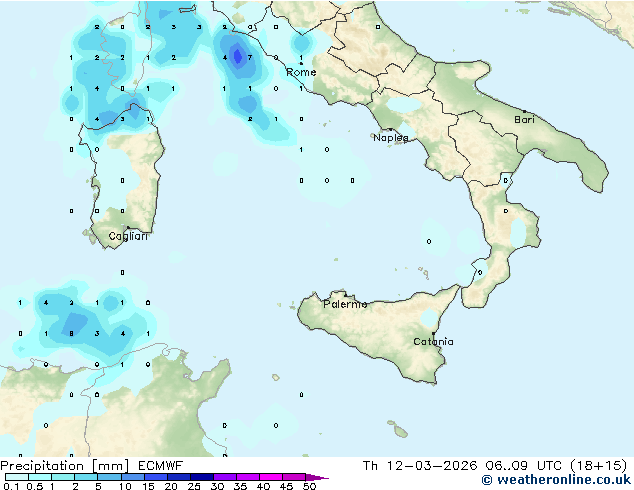The width and height of the screenshot is (634, 490).
Task: Select the legend swatch between 0.1 and 0.5
Action: pyautogui.click(x=17, y=477)
